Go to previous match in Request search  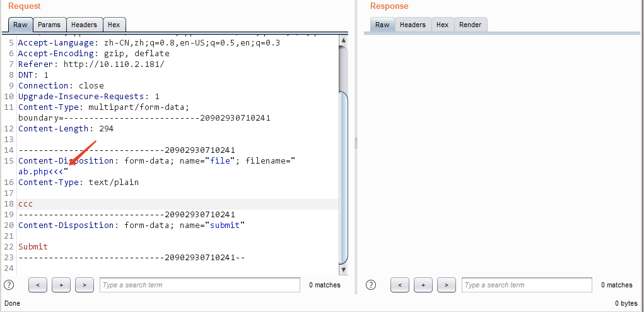pyautogui.click(x=38, y=285)
